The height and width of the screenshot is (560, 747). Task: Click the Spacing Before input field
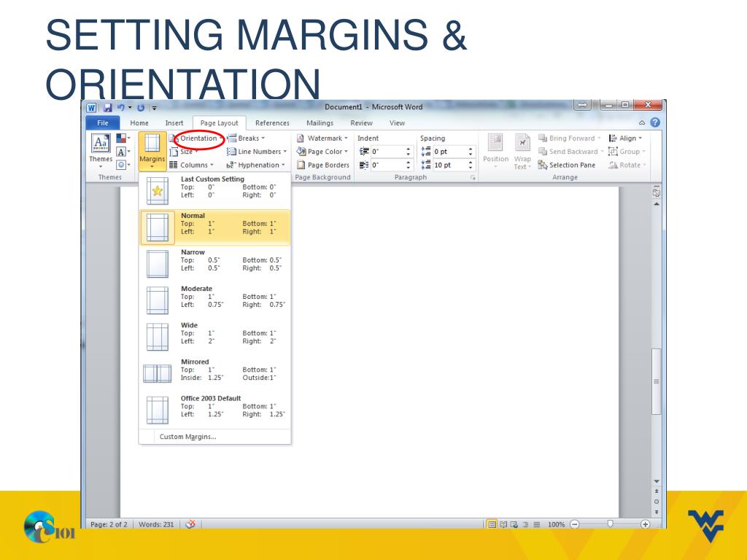(449, 152)
